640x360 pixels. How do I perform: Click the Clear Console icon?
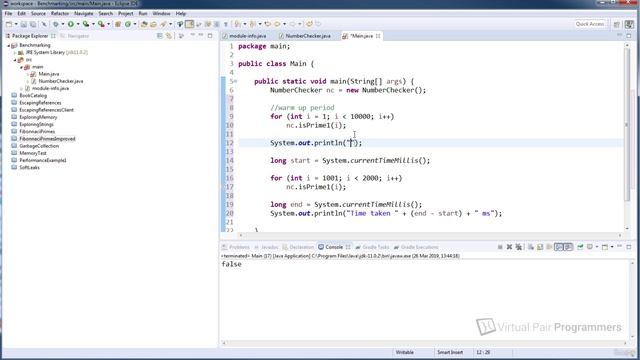tap(531, 247)
